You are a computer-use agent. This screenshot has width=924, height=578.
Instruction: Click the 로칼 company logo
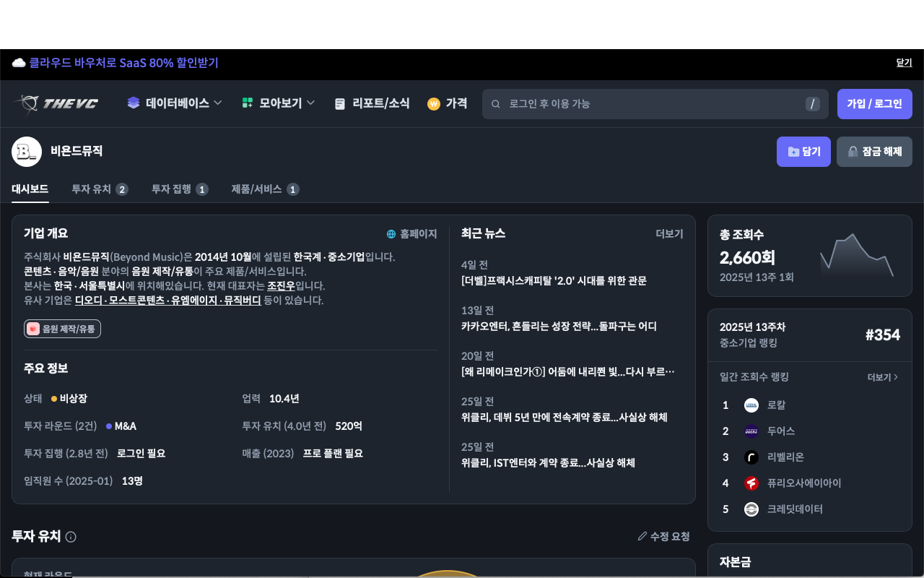coord(751,405)
